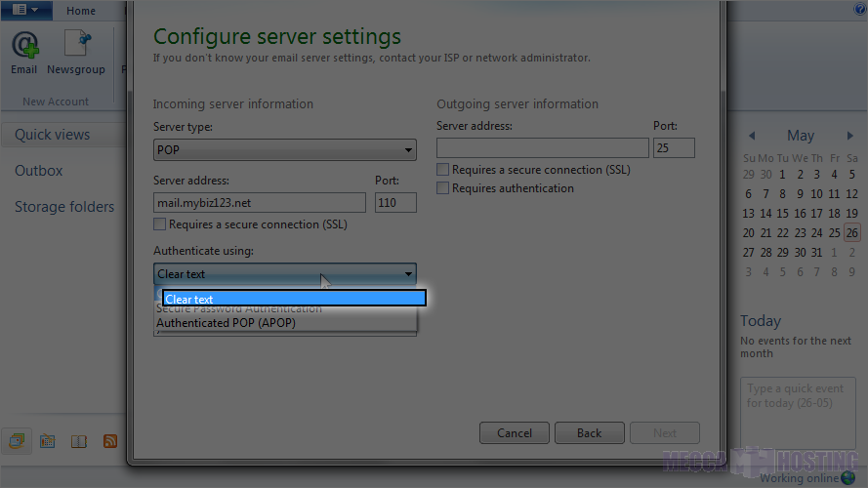Click the outgoing Server address field
The width and height of the screenshot is (868, 488).
point(542,148)
